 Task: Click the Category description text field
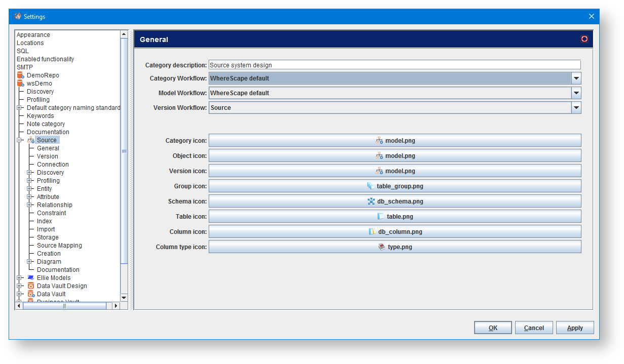pos(395,65)
